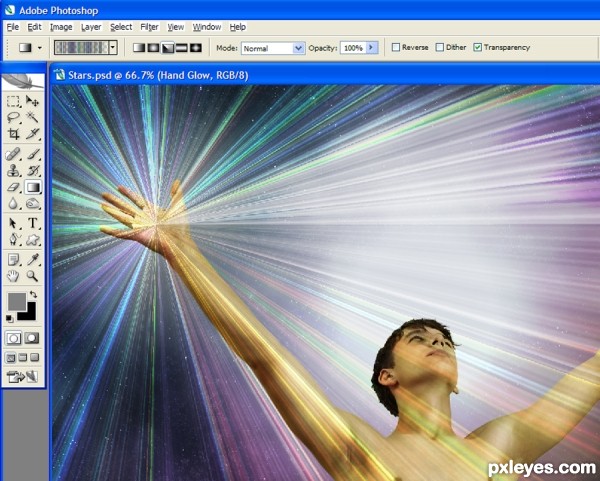This screenshot has height=481, width=600.
Task: Switch to Quick Mask mode
Action: tap(32, 338)
